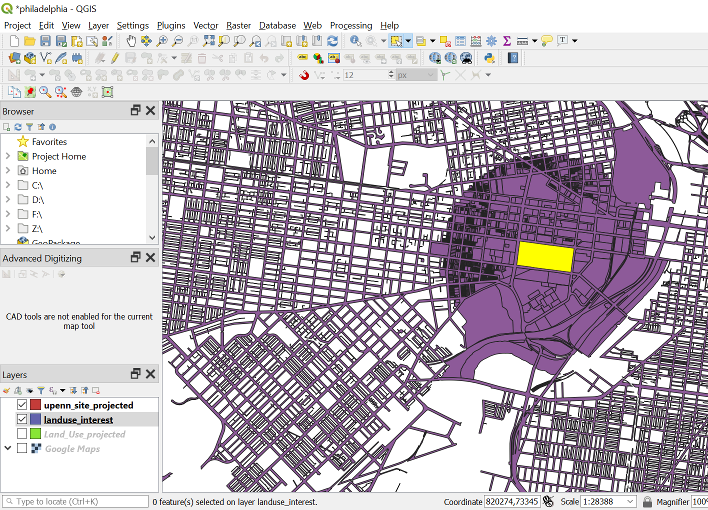Image resolution: width=708 pixels, height=510 pixels.
Task: Click the Filter Legend icon in Layers
Action: 43,390
